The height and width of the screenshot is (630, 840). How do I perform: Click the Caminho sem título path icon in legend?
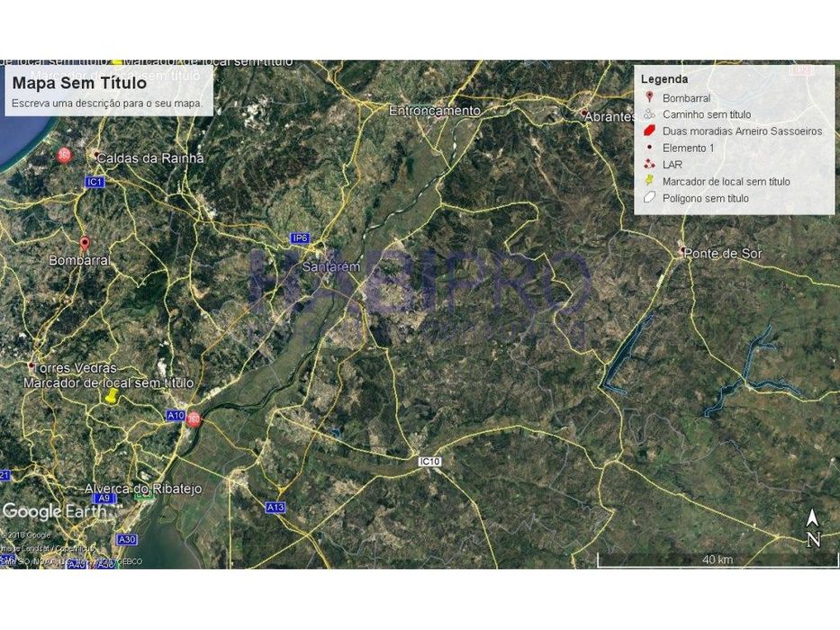pos(649,114)
